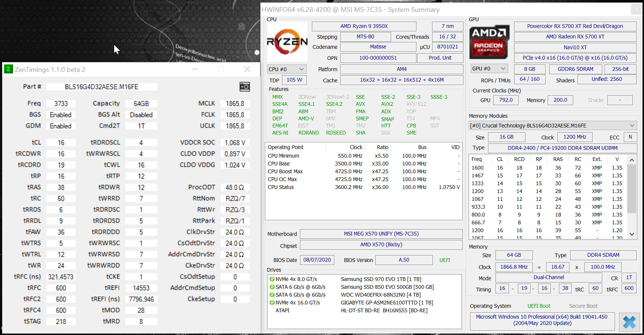
Task: Open the CPU #0 selector dropdown
Action: coord(287,69)
